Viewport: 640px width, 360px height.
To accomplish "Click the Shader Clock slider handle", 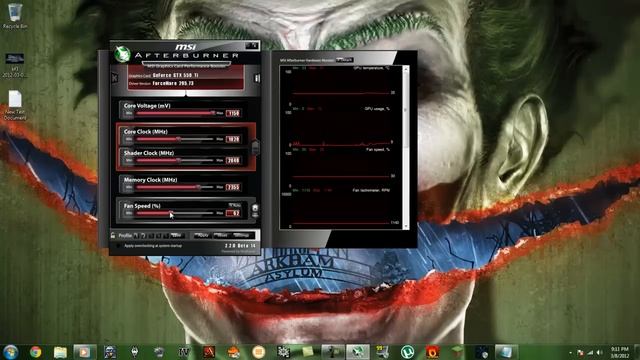I will pyautogui.click(x=178, y=160).
